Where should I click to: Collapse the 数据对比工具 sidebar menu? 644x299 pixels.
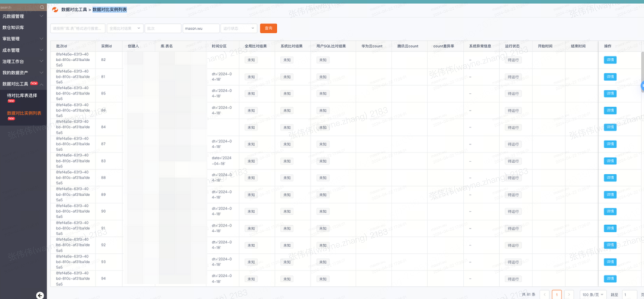pyautogui.click(x=23, y=84)
